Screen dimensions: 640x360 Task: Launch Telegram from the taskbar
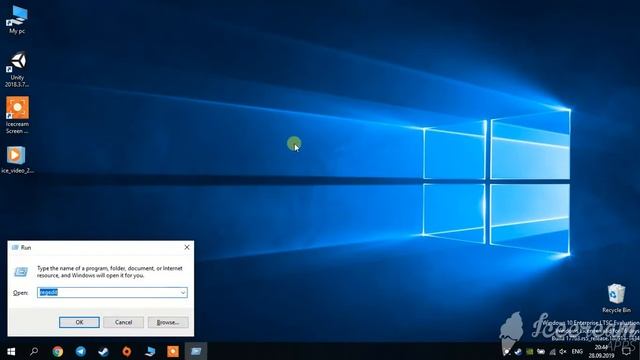(x=80, y=351)
